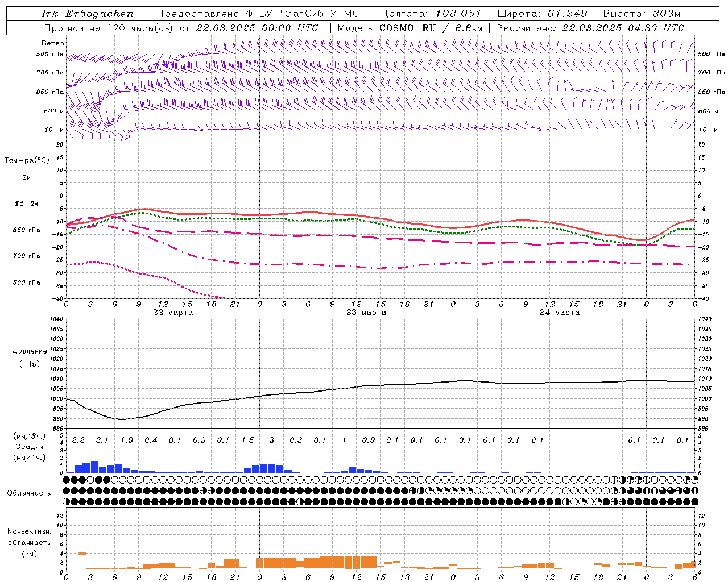Select the Давление pressure panel label
728x582 pixels.
coord(29,351)
